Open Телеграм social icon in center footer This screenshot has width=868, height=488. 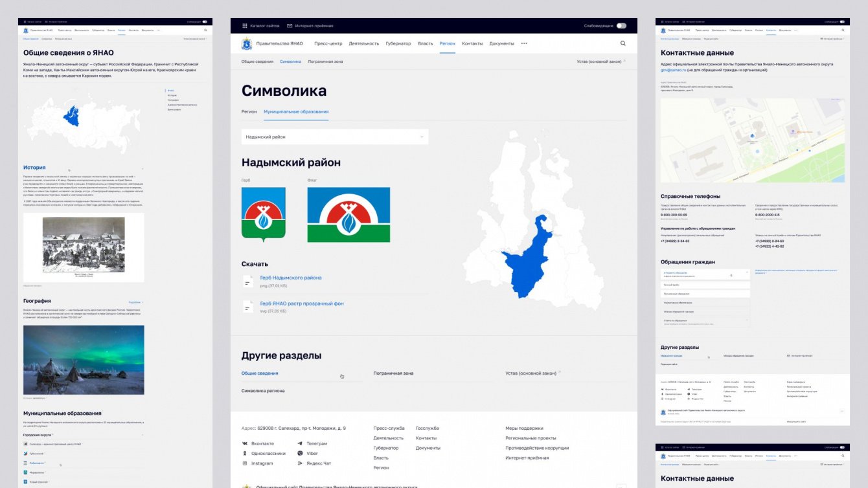click(300, 443)
